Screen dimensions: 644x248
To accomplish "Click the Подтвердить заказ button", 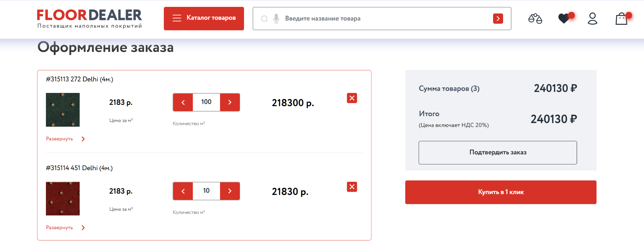I will click(x=497, y=153).
